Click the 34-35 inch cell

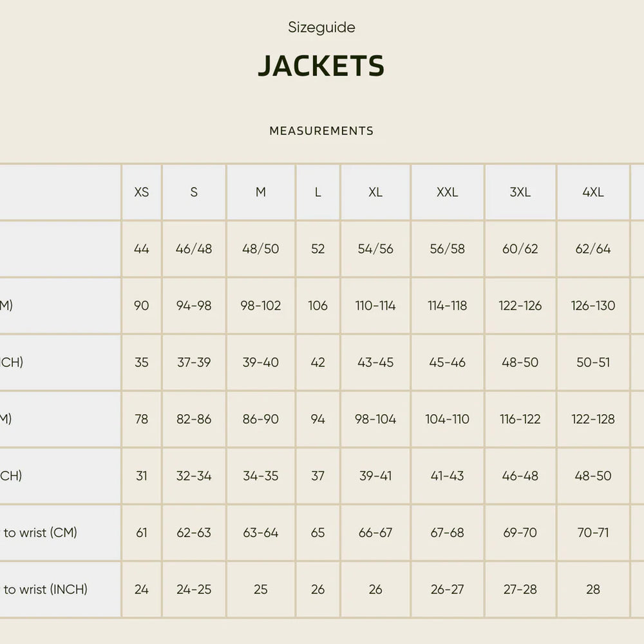pyautogui.click(x=260, y=475)
